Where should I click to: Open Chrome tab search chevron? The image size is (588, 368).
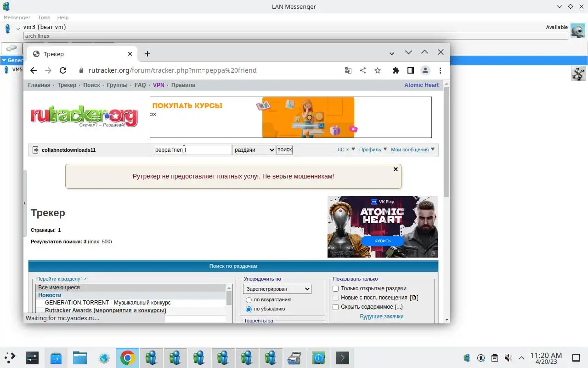coord(392,53)
